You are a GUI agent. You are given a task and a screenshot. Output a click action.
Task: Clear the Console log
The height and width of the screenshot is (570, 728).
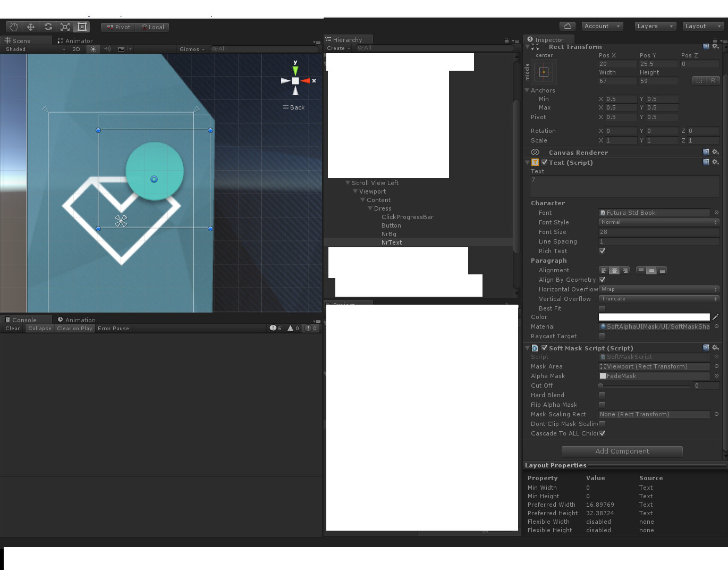12,328
